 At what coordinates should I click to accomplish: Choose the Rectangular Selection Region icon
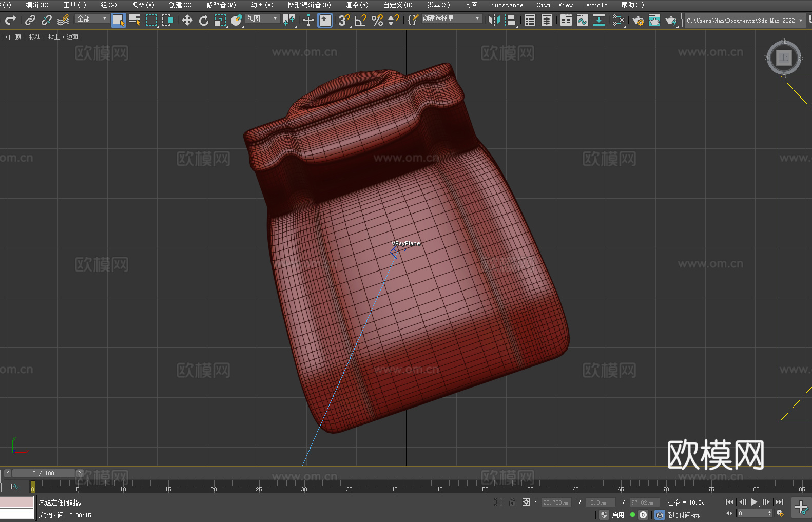click(151, 20)
